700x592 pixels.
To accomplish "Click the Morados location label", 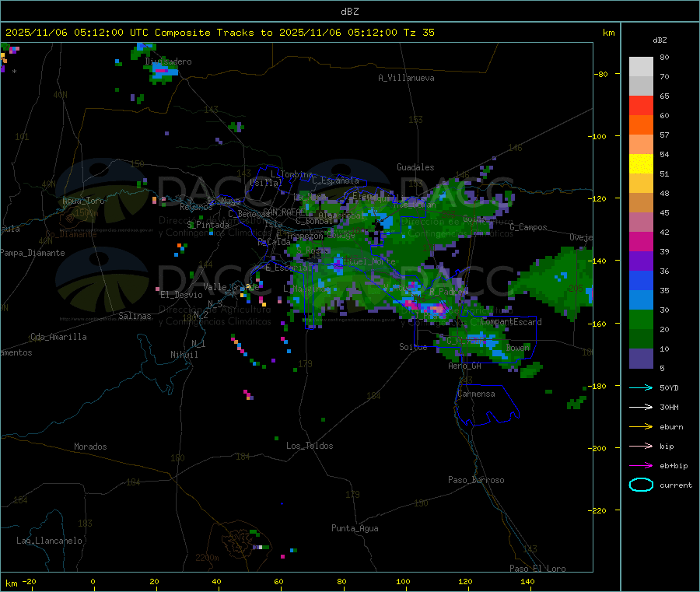I will tap(90, 447).
